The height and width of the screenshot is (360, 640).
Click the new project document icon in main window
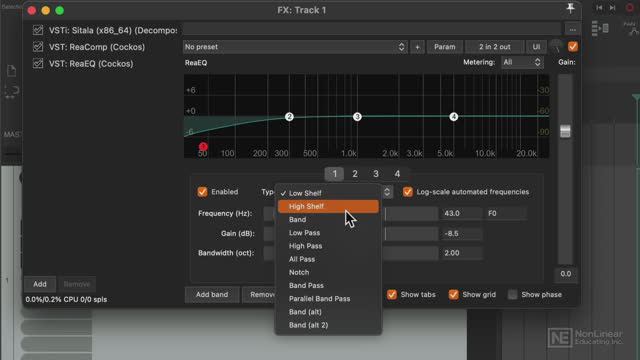pos(11,70)
